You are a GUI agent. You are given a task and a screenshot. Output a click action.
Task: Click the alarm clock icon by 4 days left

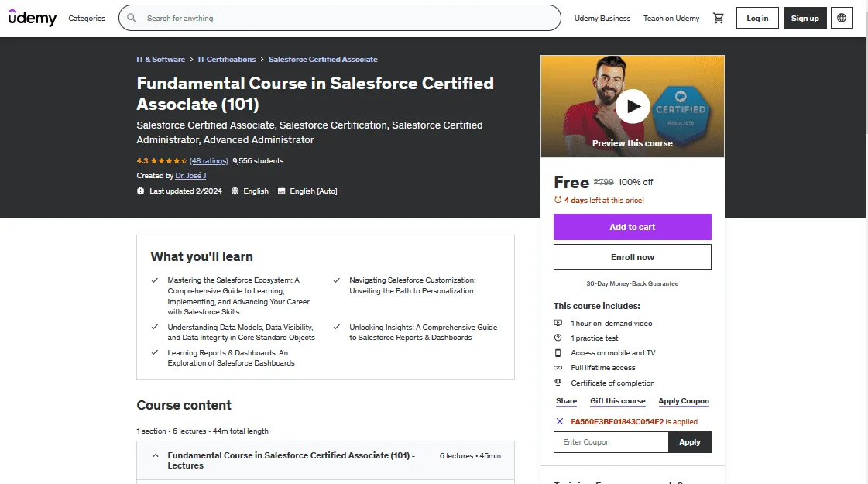[x=558, y=200]
